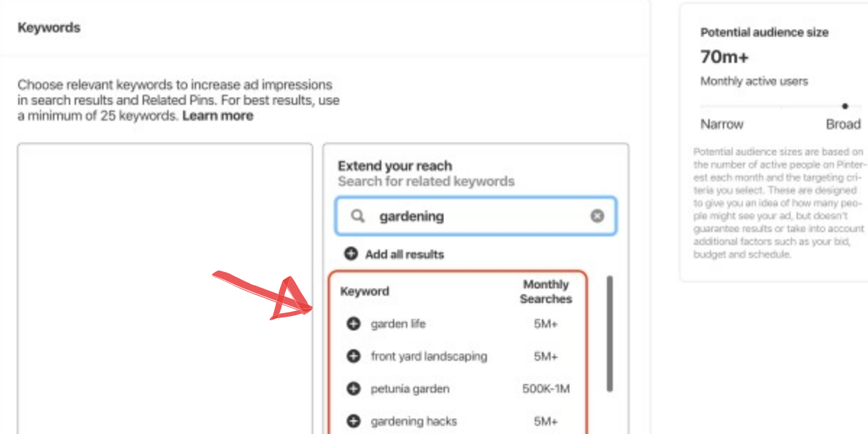
Task: Add "petunia garden" using its plus icon
Action: (x=353, y=389)
